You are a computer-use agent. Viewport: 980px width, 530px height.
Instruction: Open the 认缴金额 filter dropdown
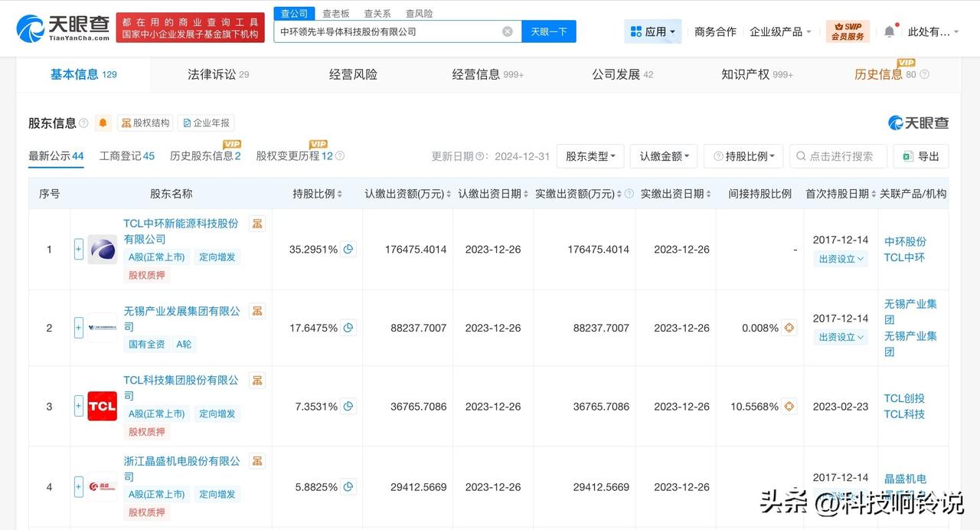pyautogui.click(x=664, y=156)
